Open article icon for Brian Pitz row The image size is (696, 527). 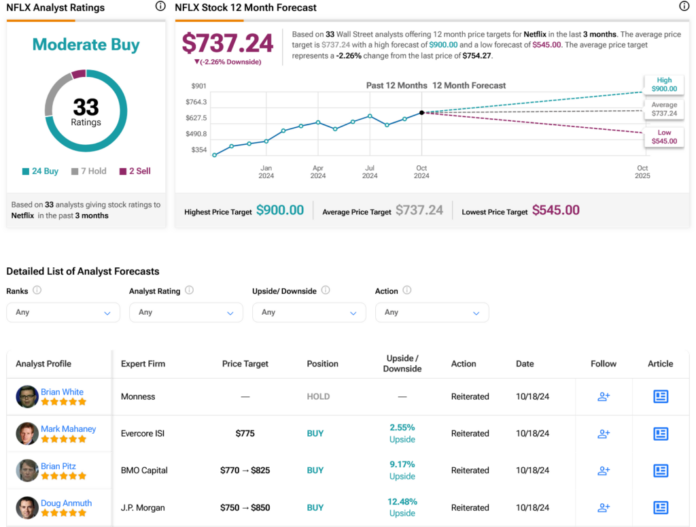pos(660,470)
